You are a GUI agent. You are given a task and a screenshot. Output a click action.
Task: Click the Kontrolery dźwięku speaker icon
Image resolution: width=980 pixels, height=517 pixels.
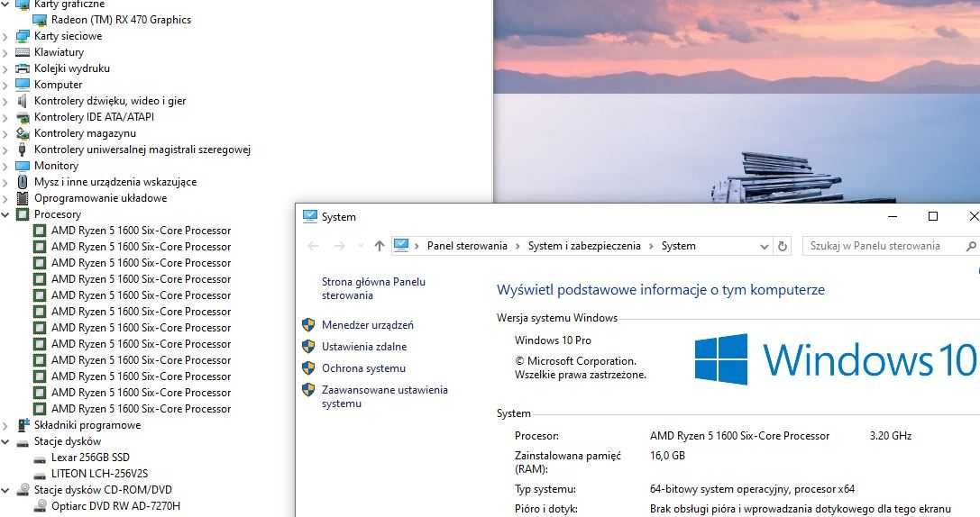(23, 101)
